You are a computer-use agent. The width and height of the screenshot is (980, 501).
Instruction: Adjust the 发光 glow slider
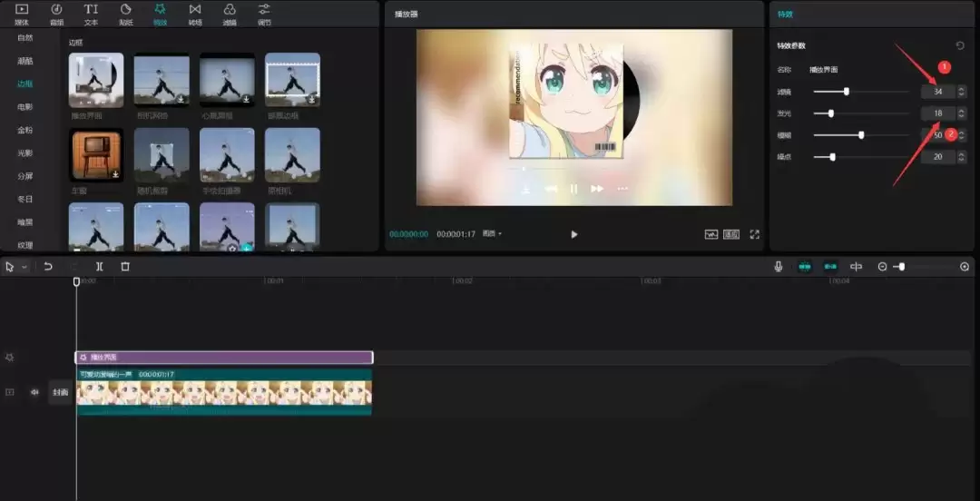click(x=860, y=113)
